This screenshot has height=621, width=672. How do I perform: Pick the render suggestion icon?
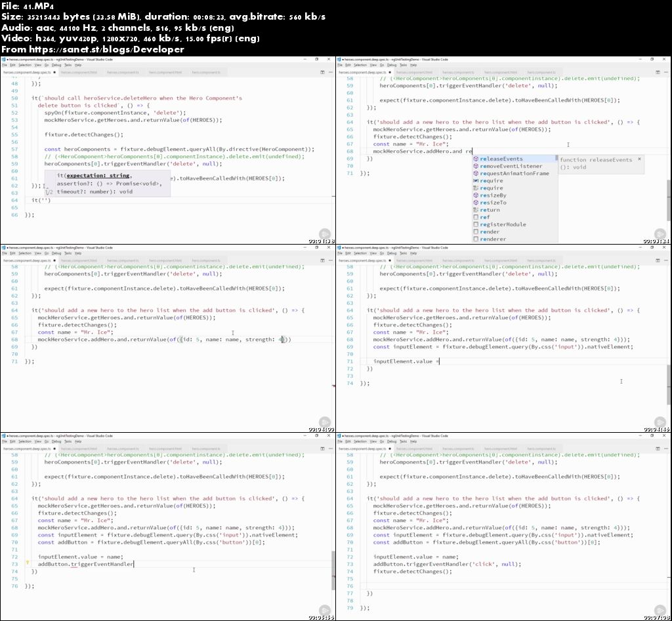(x=476, y=231)
